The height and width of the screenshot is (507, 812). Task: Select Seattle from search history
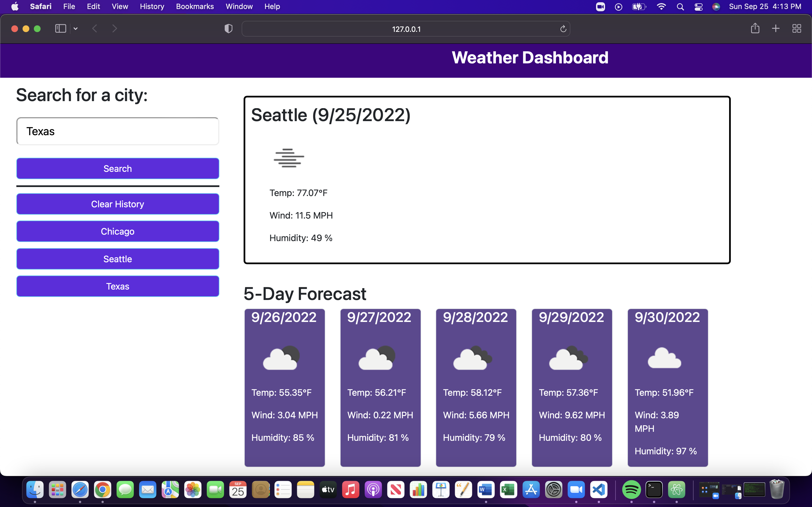point(118,259)
